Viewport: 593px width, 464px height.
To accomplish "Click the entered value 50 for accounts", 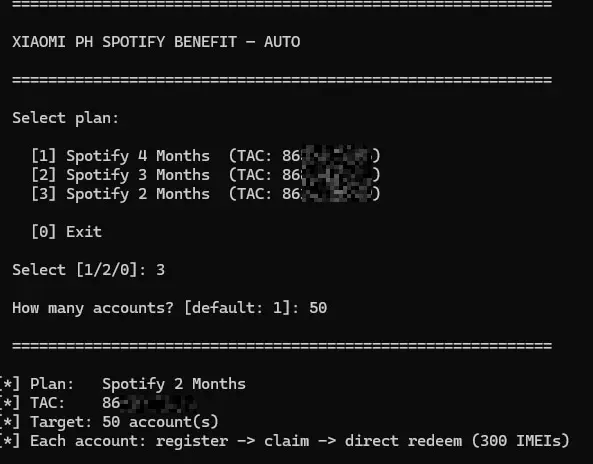I will point(318,308).
